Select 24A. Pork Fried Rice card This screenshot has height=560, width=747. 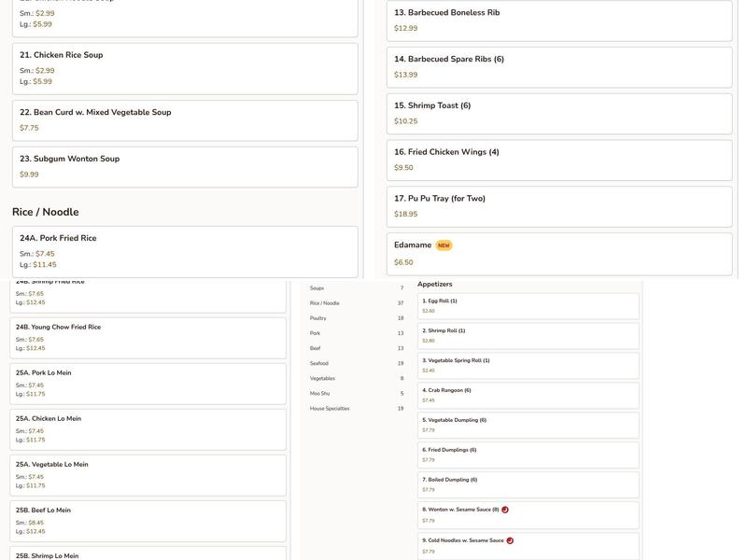click(184, 251)
